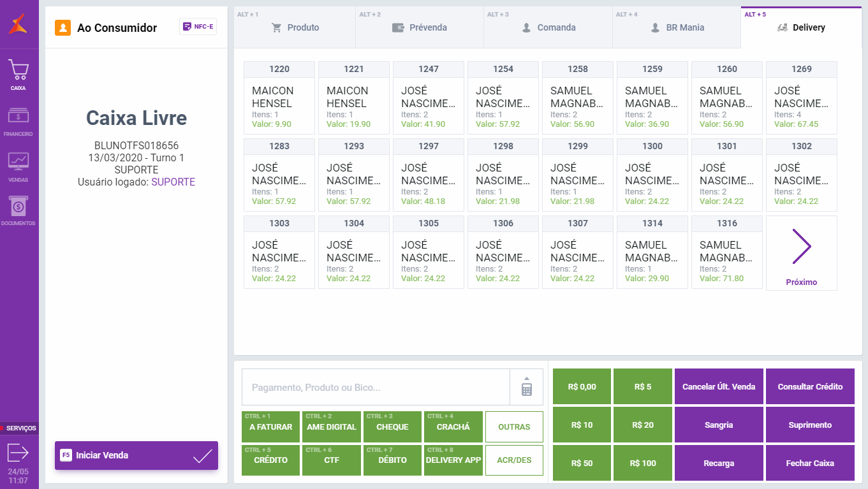Select the R$ 50 quick amount
The image size is (868, 489).
pyautogui.click(x=582, y=463)
